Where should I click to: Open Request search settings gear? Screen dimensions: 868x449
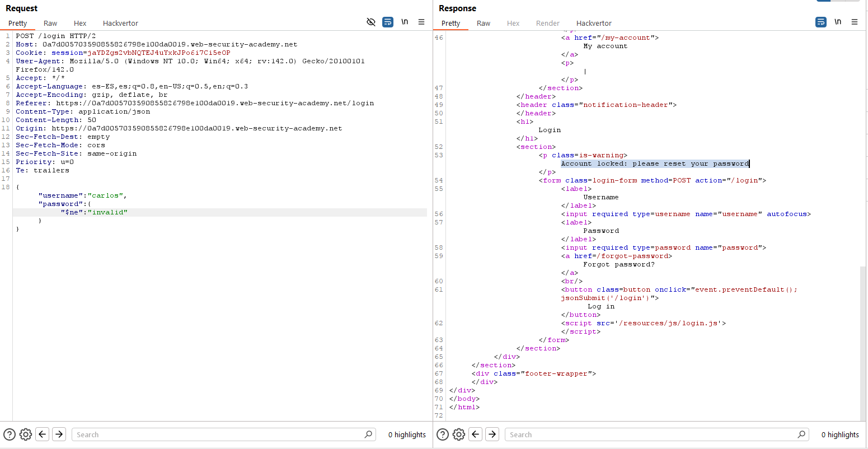coord(26,434)
